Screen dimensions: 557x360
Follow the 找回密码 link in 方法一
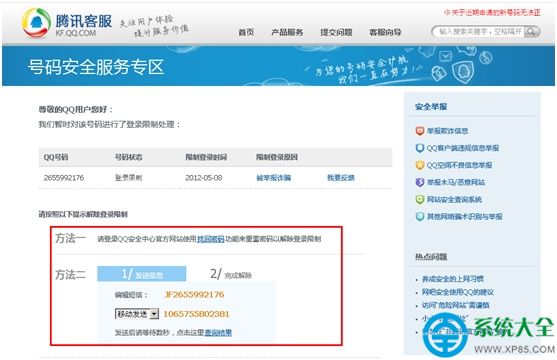click(211, 239)
